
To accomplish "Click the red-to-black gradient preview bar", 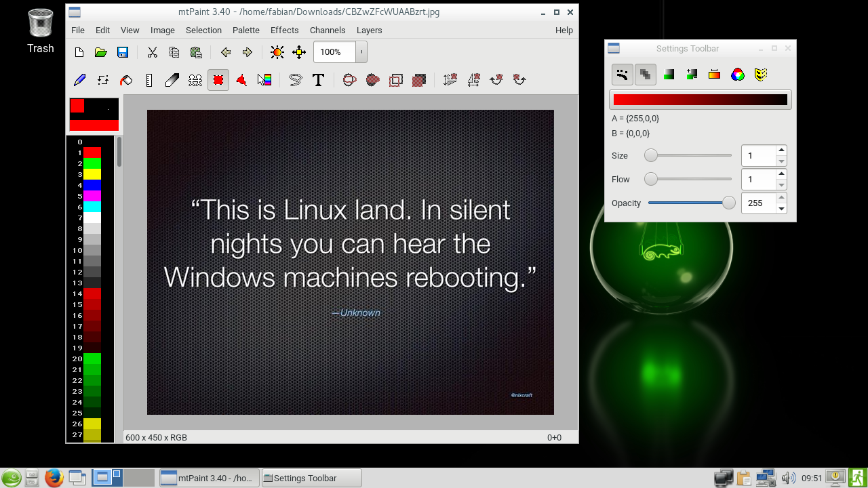I will click(x=700, y=100).
